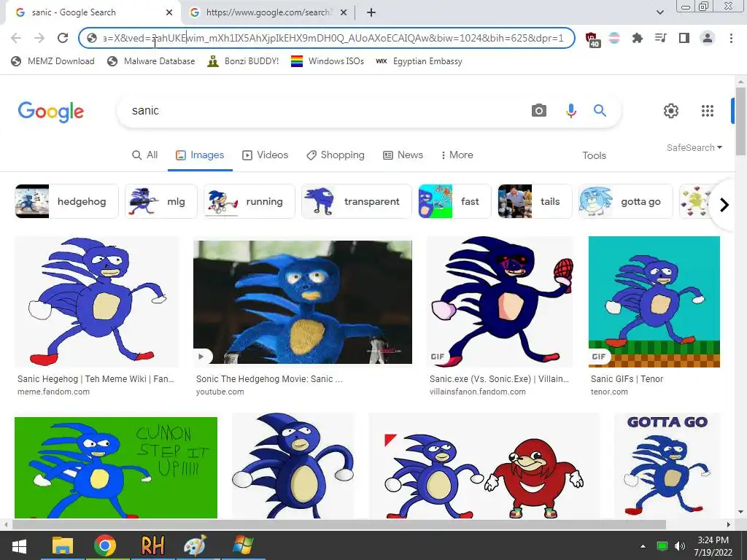Filter images by the gotta go chip
This screenshot has width=747, height=560.
[625, 201]
